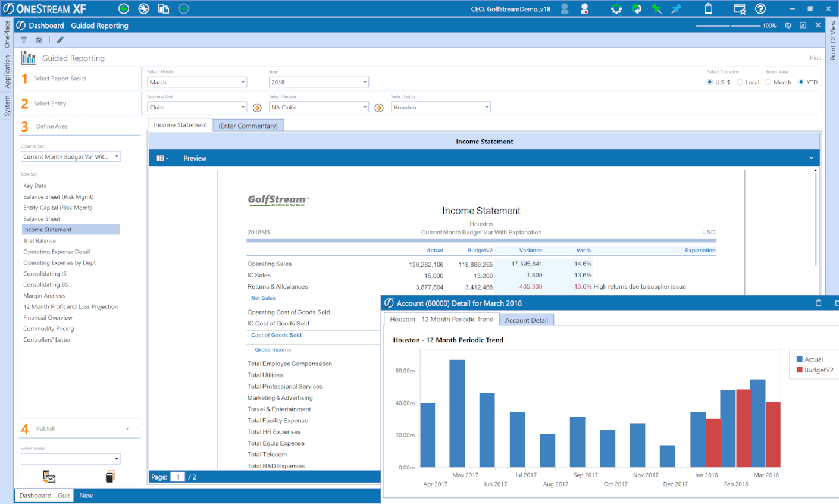Image resolution: width=839 pixels, height=504 pixels.
Task: Click the green pushpin icon
Action: click(x=656, y=9)
